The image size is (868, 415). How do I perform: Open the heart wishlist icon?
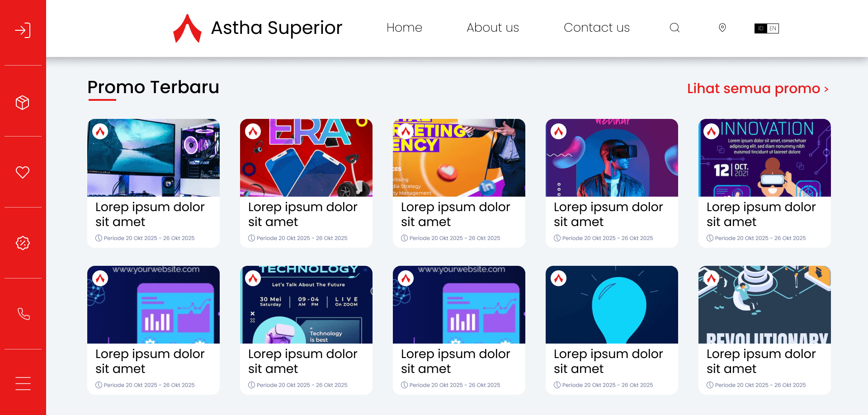point(23,172)
